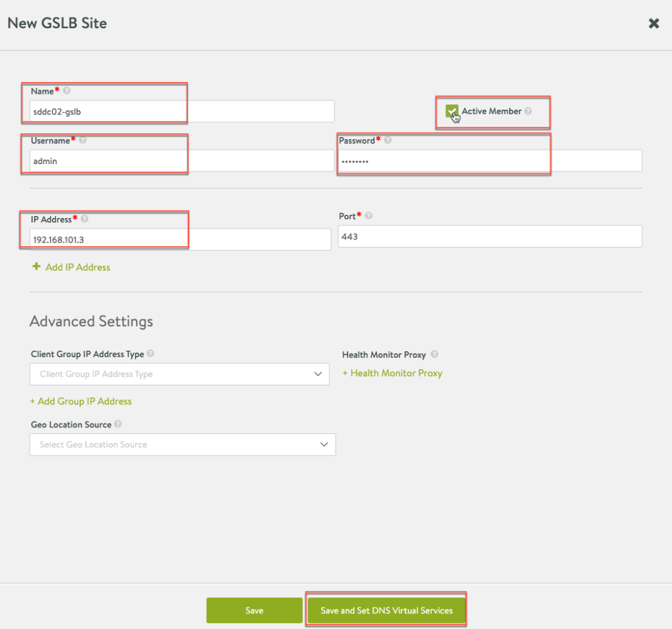Click the + Add Group IP Address link
This screenshot has width=672, height=629.
point(81,401)
